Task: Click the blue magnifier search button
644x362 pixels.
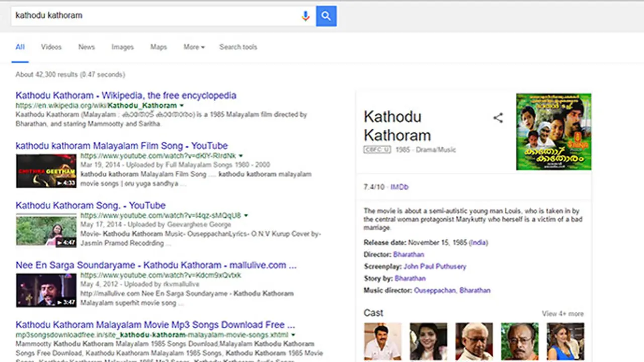Action: click(x=326, y=16)
